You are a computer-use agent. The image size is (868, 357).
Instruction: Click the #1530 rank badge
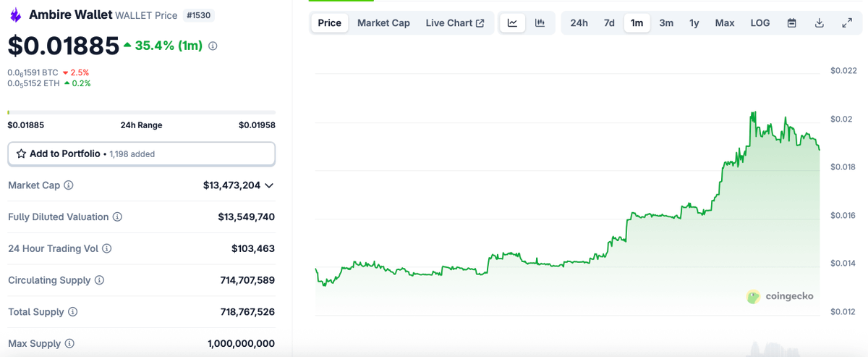click(200, 15)
